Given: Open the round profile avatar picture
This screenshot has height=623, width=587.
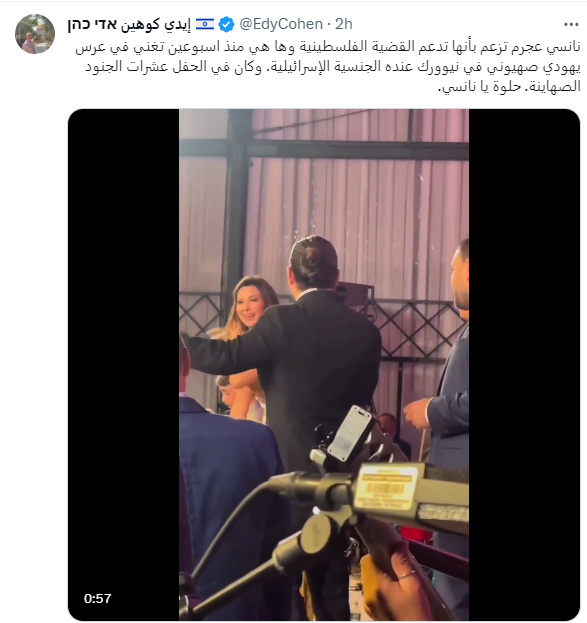Looking at the screenshot, I should (x=35, y=34).
